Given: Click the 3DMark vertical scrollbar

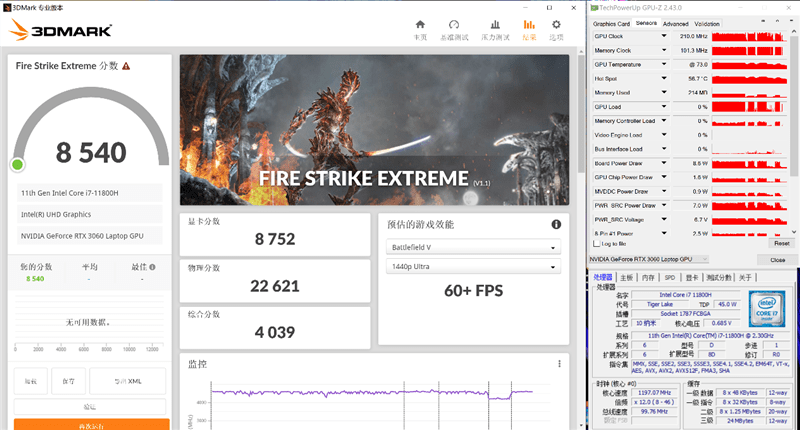Looking at the screenshot, I should point(581,114).
